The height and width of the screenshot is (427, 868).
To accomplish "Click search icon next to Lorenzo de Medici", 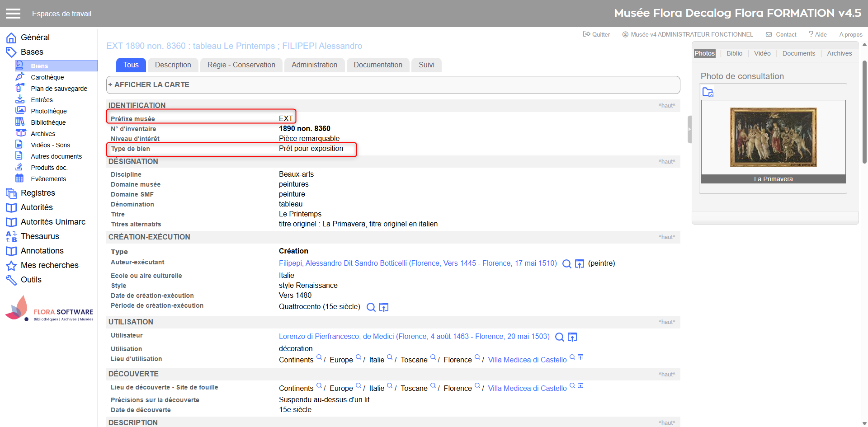I will pos(559,337).
